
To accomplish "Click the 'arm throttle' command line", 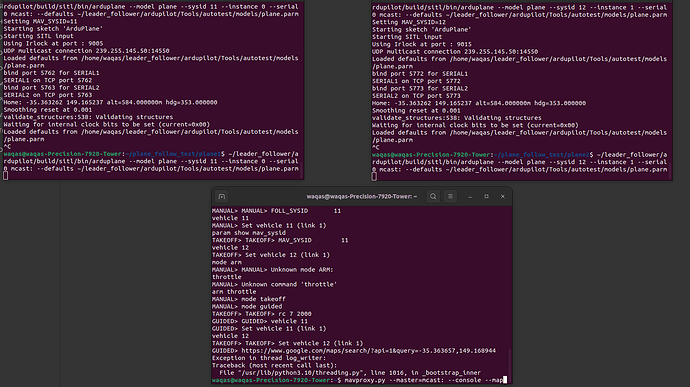I will click(234, 292).
